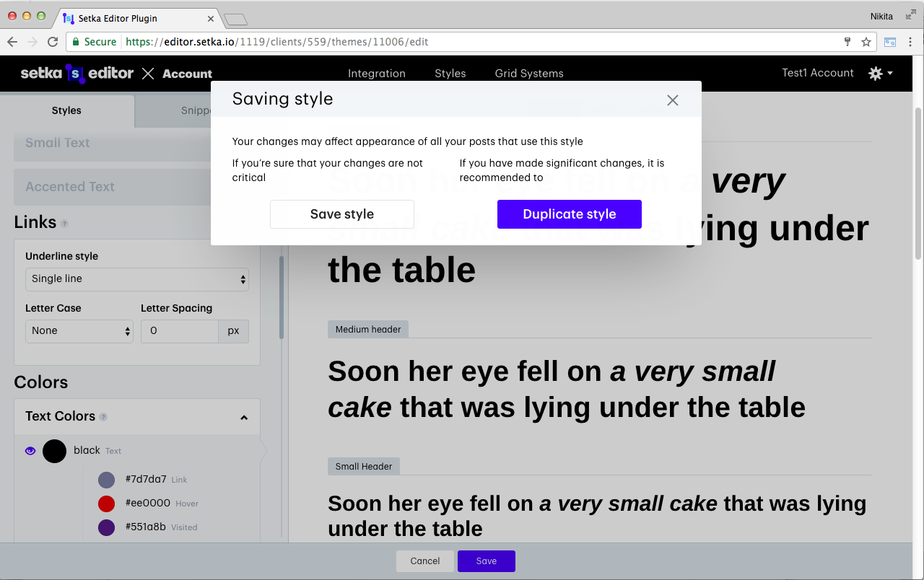
Task: Focus the Letter Spacing input field
Action: (x=180, y=331)
